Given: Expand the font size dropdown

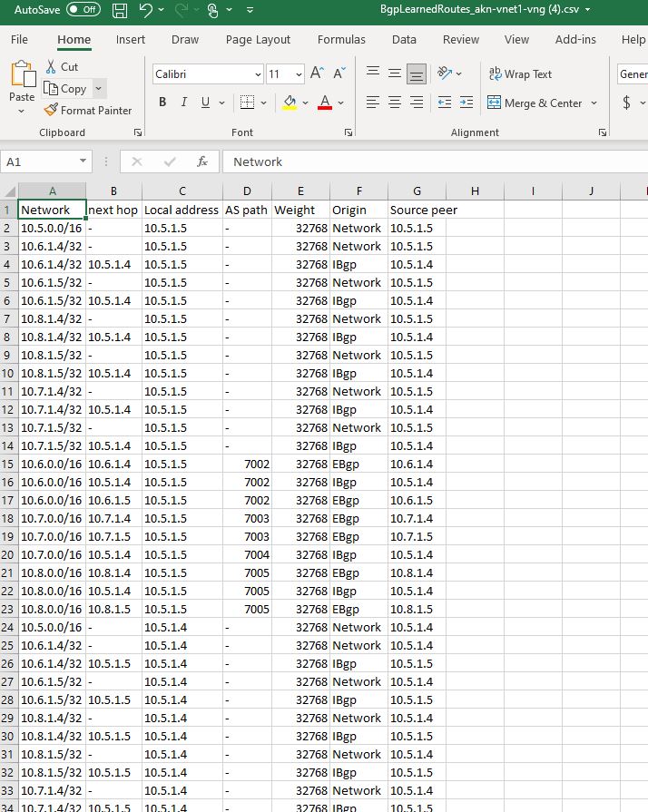Looking at the screenshot, I should (x=299, y=74).
